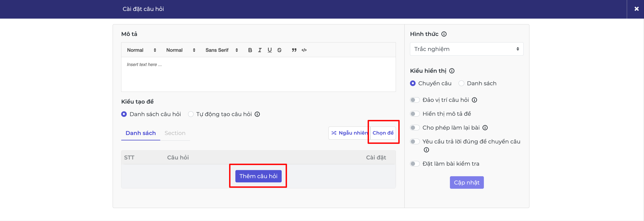The height and width of the screenshot is (221, 644).
Task: Click into the Mô tả text area
Action: tap(258, 74)
